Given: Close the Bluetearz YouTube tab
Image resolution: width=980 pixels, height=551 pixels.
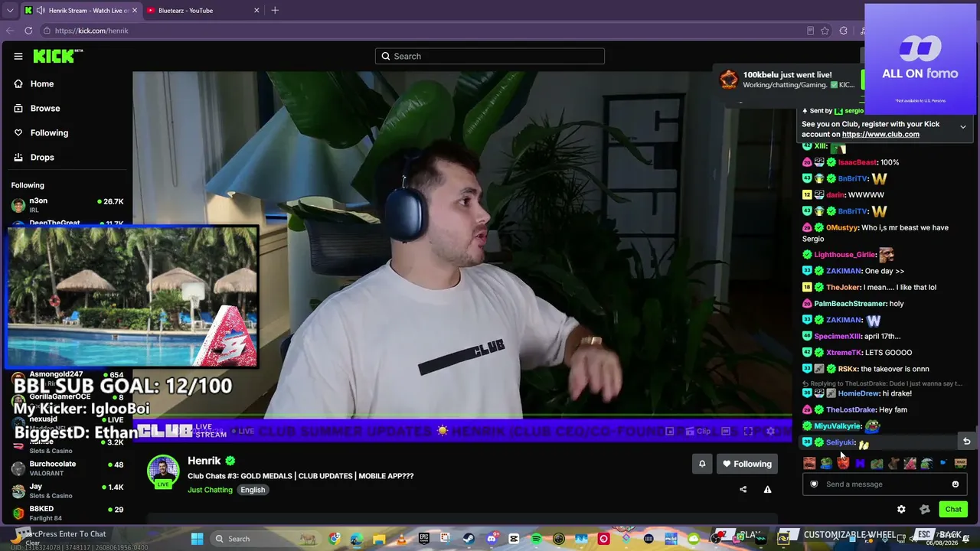Looking at the screenshot, I should coord(256,11).
